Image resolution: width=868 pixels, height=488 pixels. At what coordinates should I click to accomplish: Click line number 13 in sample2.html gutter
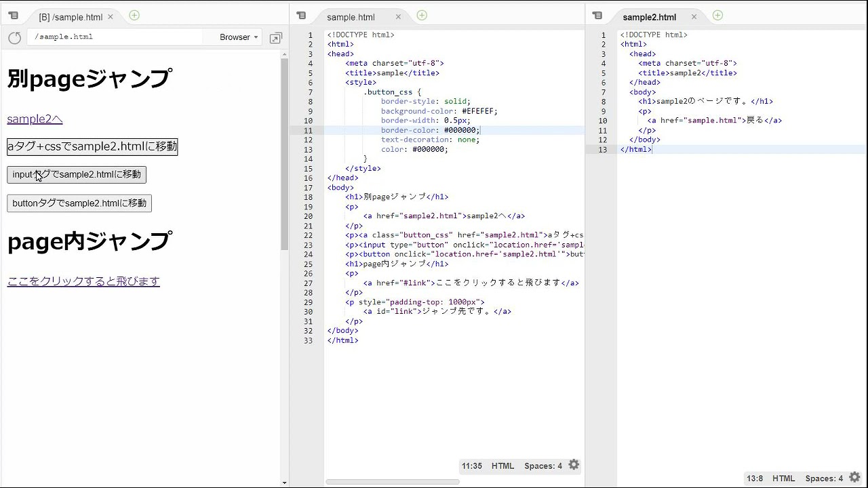click(x=603, y=149)
